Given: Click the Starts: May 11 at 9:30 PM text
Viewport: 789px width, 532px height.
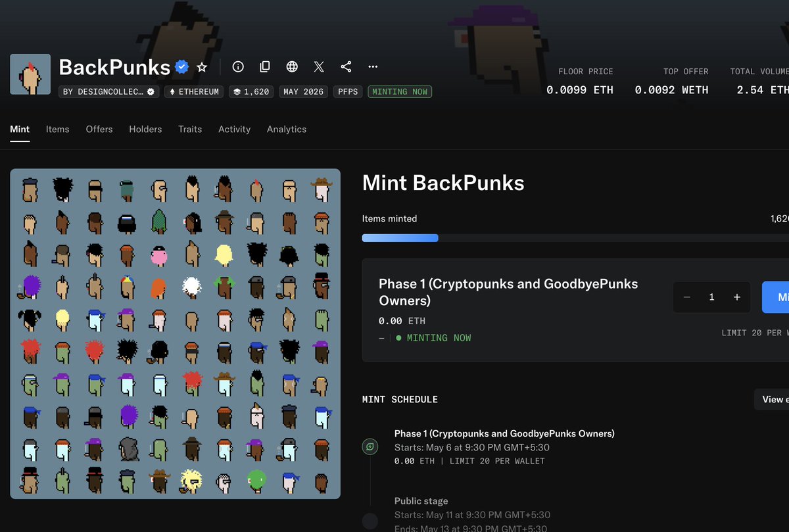Looking at the screenshot, I should pos(472,515).
